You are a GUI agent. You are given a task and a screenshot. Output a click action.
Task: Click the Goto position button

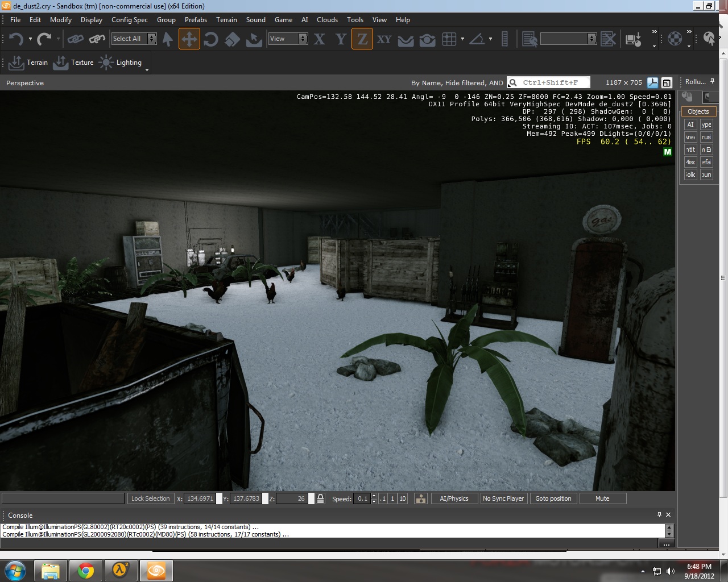553,498
